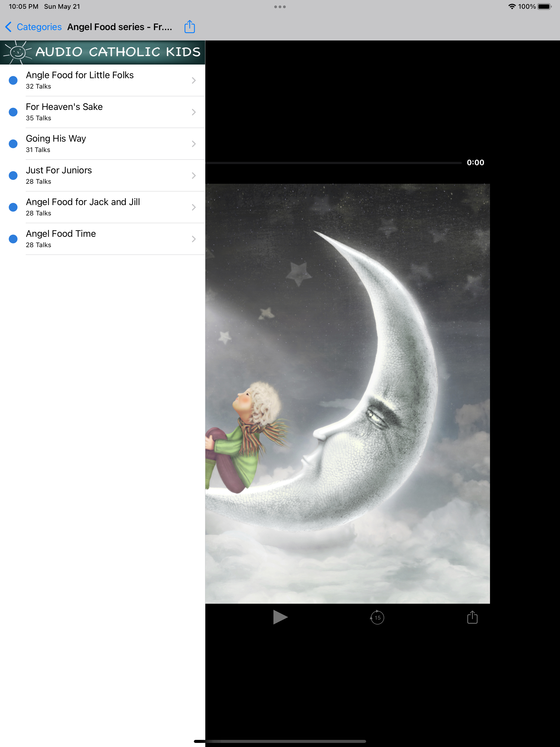
Task: Tap blue dot beside Angel Food Time
Action: 13,239
